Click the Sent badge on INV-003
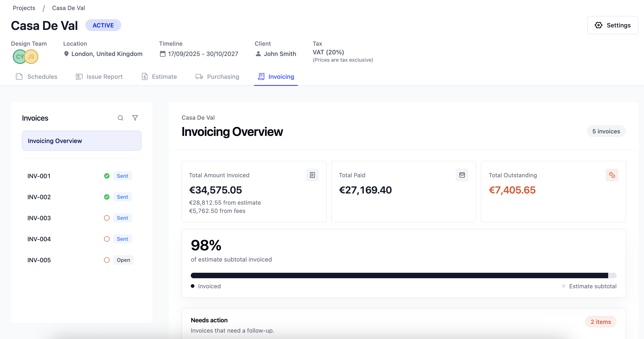The width and height of the screenshot is (644, 339). [x=123, y=218]
